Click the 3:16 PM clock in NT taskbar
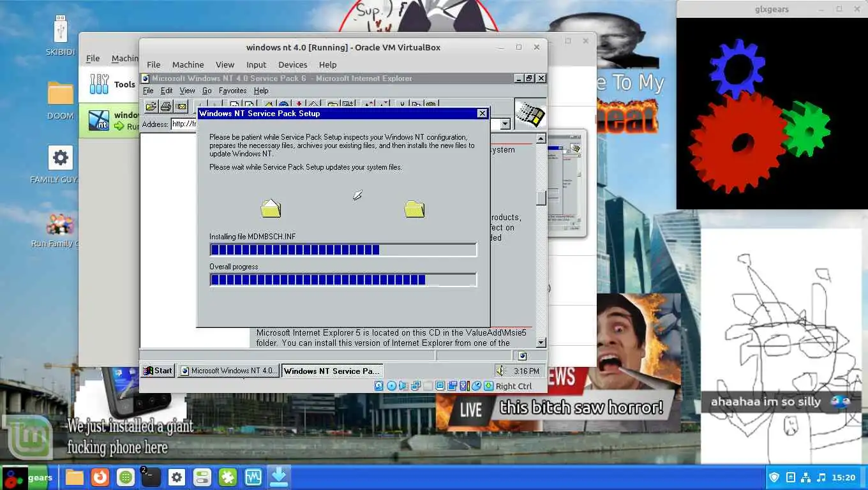 (x=527, y=371)
